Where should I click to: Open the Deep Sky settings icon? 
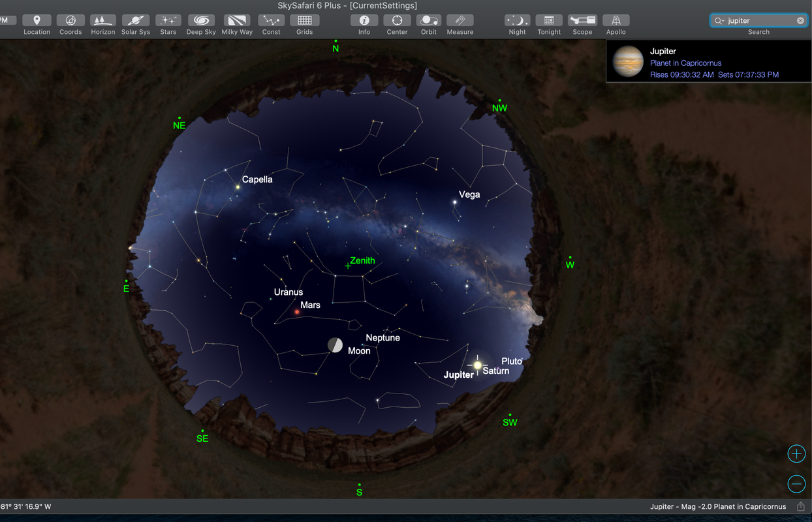tap(201, 20)
